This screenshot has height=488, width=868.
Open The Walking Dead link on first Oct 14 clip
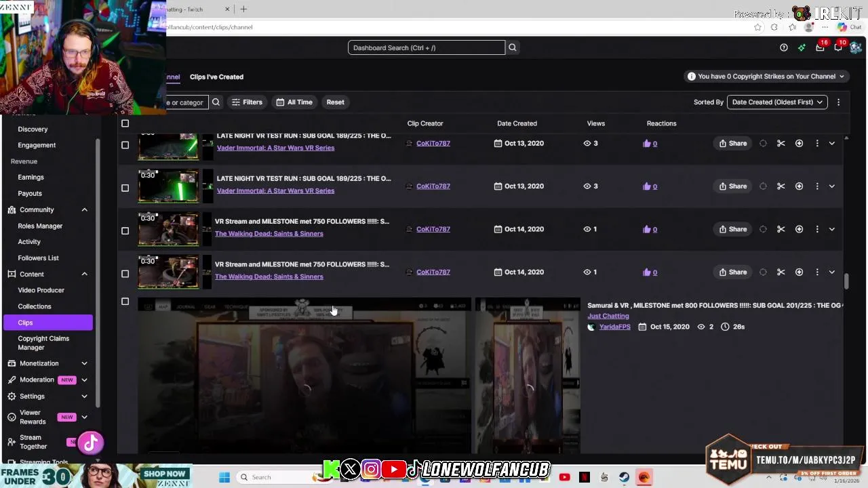click(269, 234)
